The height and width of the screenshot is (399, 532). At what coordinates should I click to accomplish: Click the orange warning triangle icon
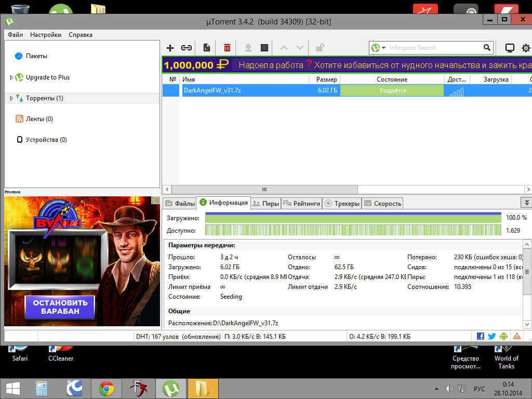[517, 336]
